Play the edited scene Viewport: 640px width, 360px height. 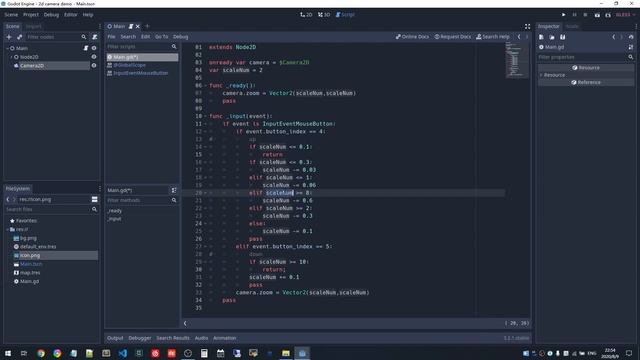(x=597, y=15)
